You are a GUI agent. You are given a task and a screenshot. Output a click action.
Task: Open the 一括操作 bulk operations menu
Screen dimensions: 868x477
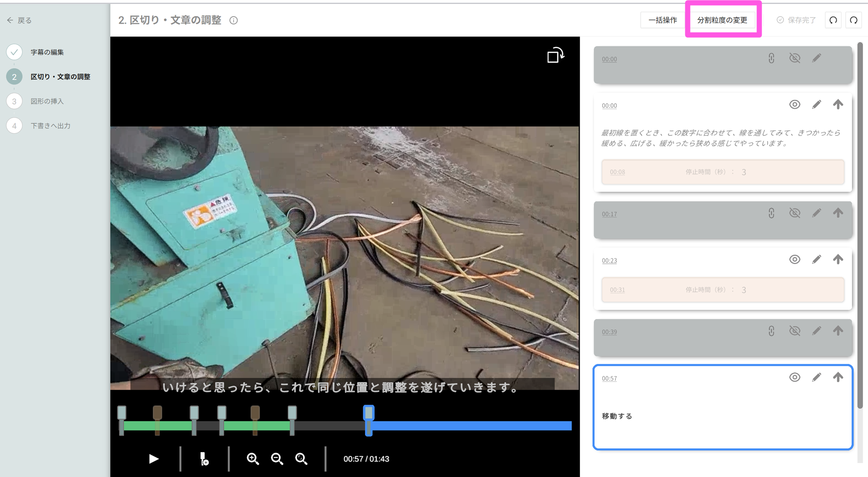pyautogui.click(x=662, y=20)
